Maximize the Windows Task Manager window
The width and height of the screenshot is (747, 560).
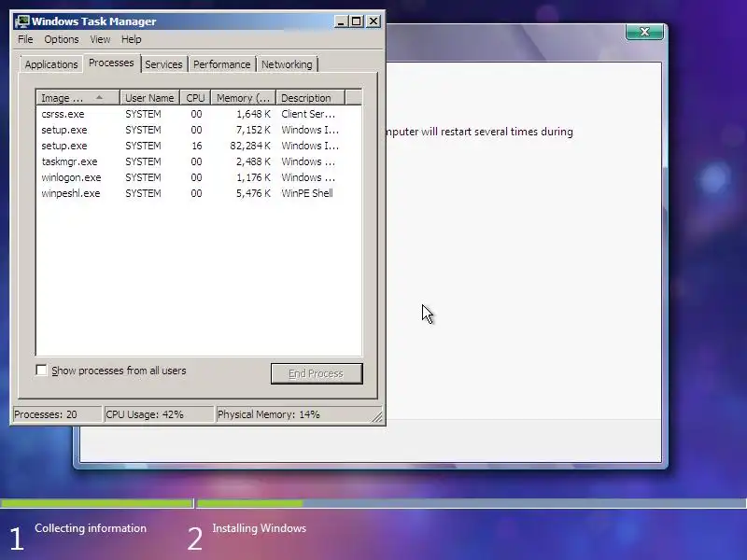point(357,21)
